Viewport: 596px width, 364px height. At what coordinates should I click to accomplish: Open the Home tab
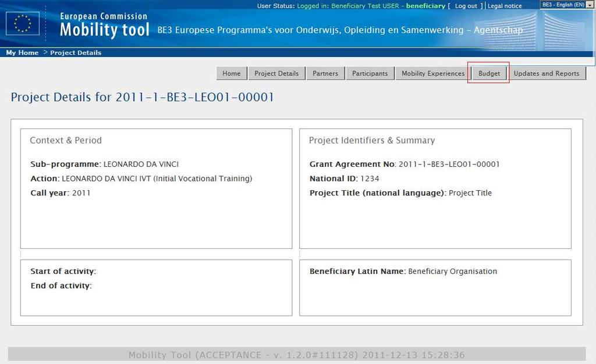coord(232,74)
